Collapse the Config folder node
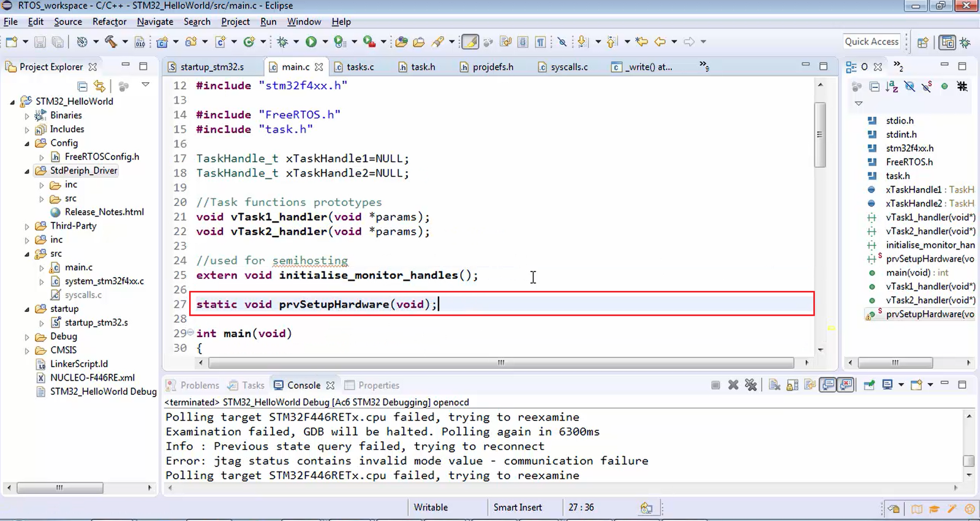980x521 pixels. (x=27, y=143)
